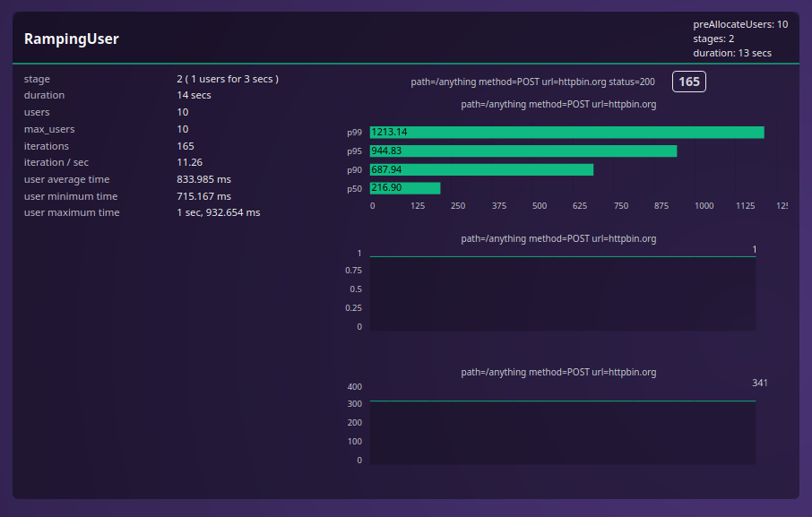
Task: Click the preAllocateUsers: 10 text
Action: tap(740, 24)
